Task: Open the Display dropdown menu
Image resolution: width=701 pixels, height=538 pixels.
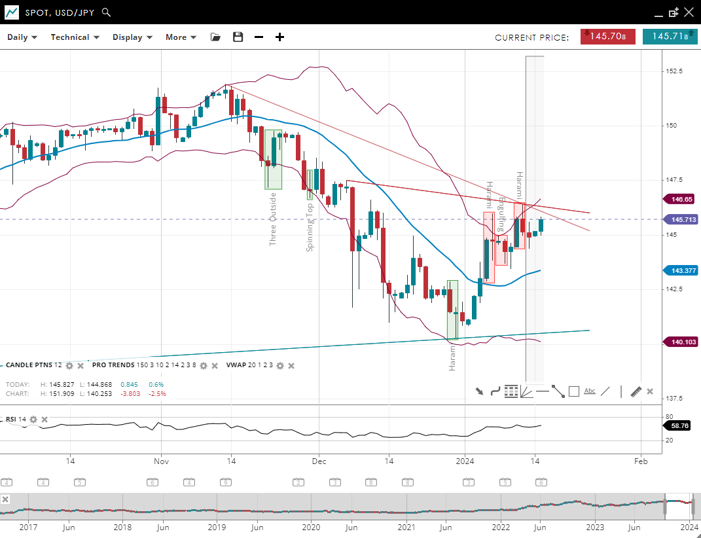Action: tap(132, 37)
